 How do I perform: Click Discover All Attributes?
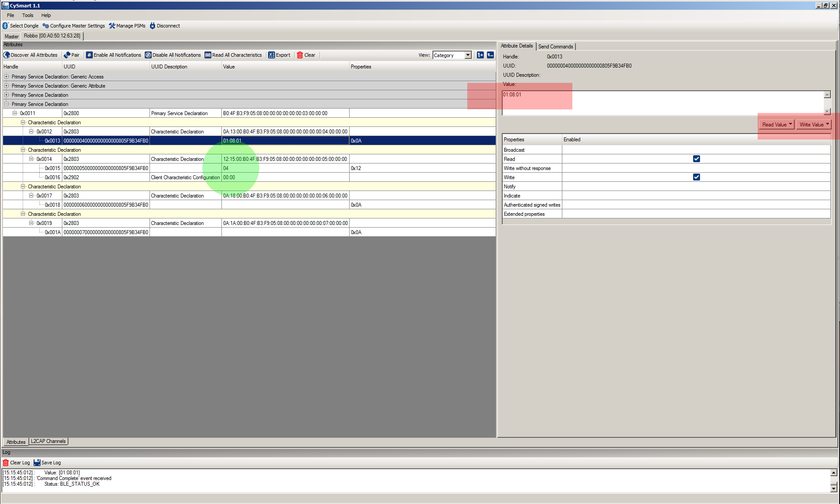[31, 55]
